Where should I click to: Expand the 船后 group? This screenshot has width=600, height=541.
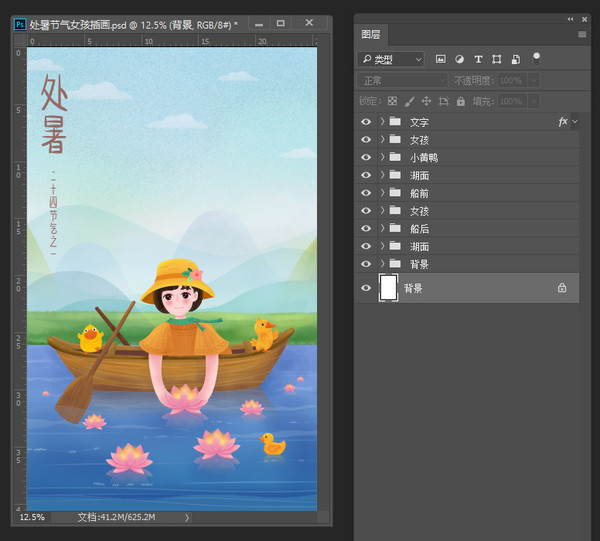coord(382,228)
